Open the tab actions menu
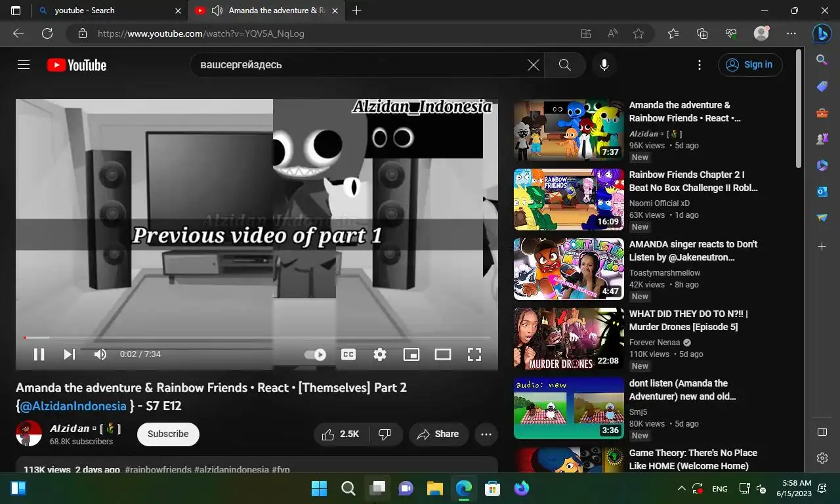The width and height of the screenshot is (840, 504). pos(16,10)
